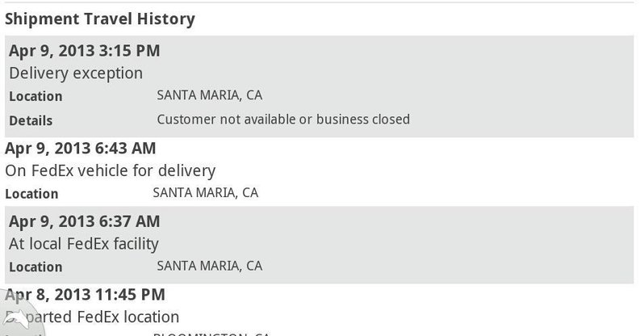Tap On FedEx vehicle for delivery status
Viewport: 644px width, 336px height.
click(x=110, y=170)
